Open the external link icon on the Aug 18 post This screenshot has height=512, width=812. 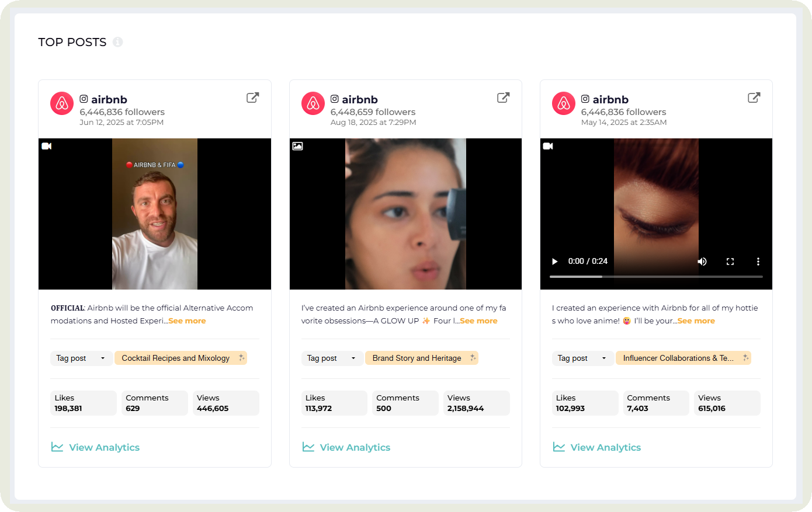point(503,97)
